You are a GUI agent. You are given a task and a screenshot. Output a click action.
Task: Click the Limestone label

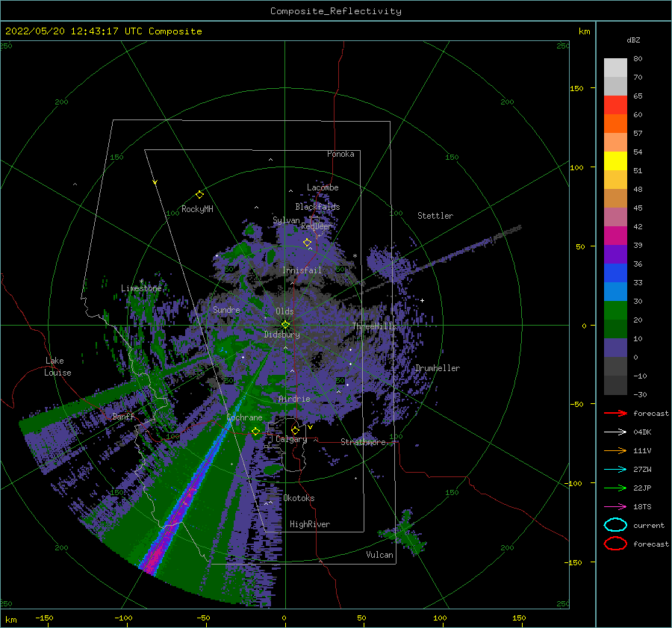[141, 288]
